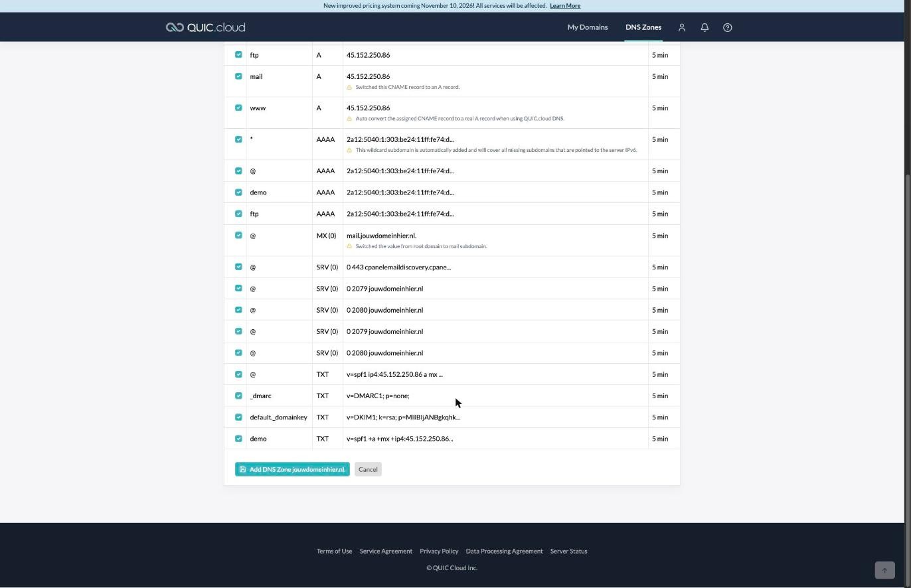Click warning icon under mail A record
This screenshot has width=911, height=588.
coord(349,87)
